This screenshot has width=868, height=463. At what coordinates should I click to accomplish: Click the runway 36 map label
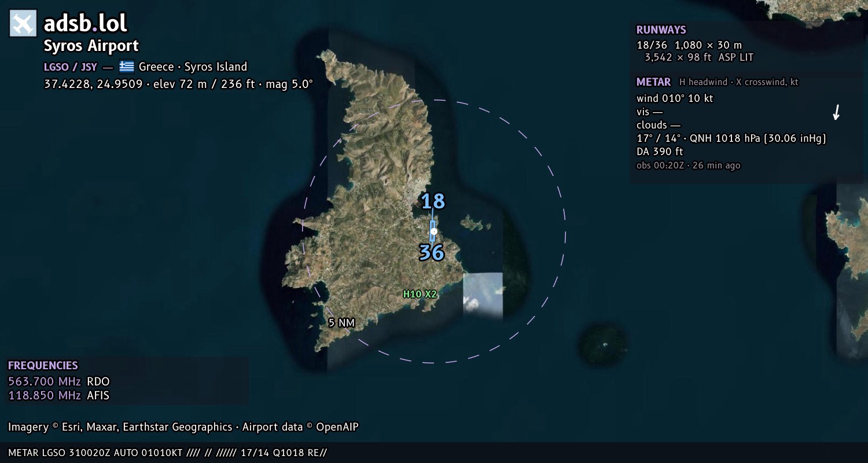[x=432, y=253]
